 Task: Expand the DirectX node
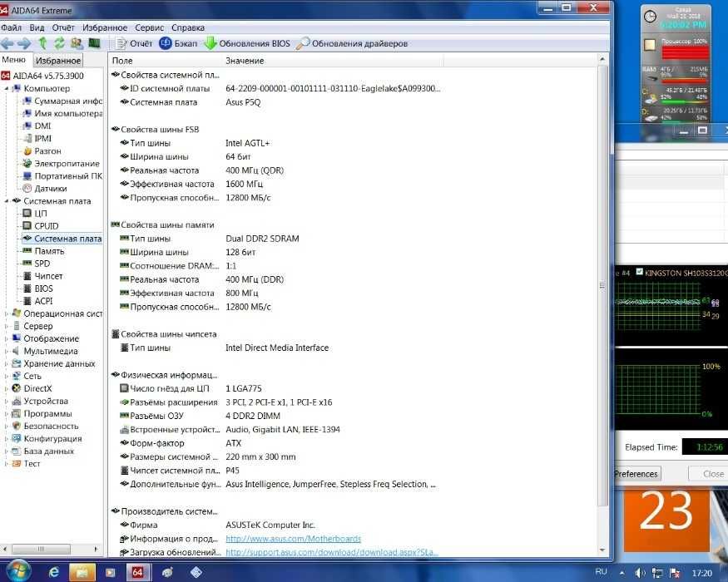tap(7, 389)
